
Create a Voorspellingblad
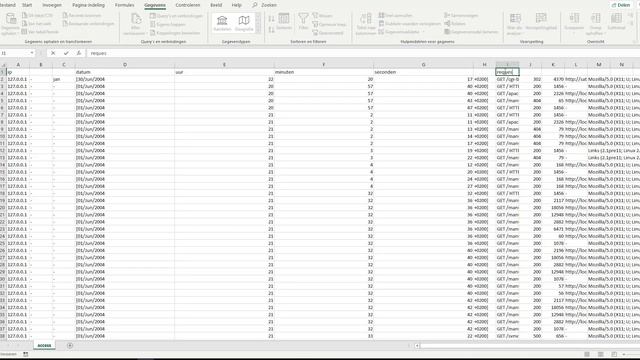pyautogui.click(x=541, y=22)
